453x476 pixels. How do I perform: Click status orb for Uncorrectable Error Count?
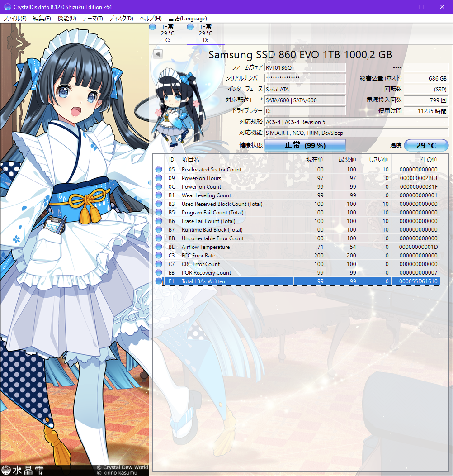tap(159, 238)
